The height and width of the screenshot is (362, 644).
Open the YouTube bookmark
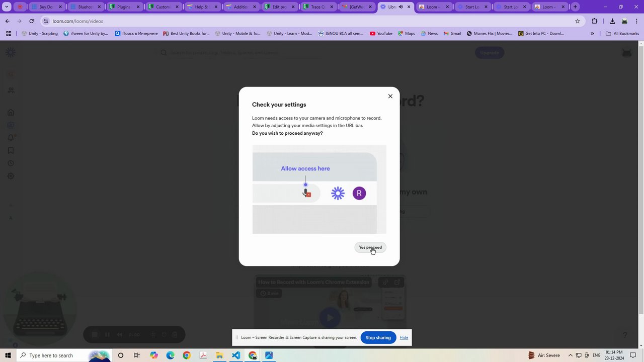point(381,34)
